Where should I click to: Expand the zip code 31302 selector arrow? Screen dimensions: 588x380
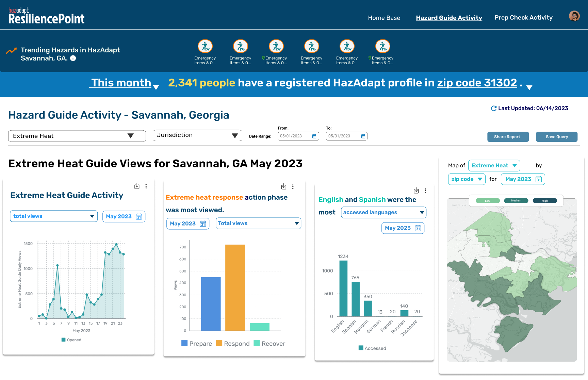529,87
